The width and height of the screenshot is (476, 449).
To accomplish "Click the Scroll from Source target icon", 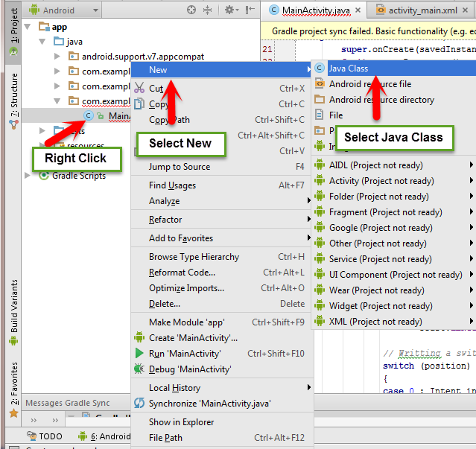I will click(191, 10).
